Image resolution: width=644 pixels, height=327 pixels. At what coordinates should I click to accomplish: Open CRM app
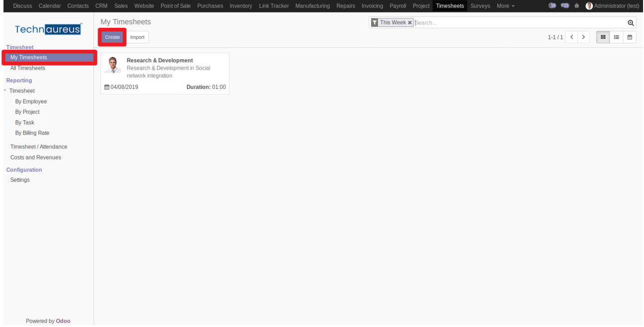(x=102, y=6)
